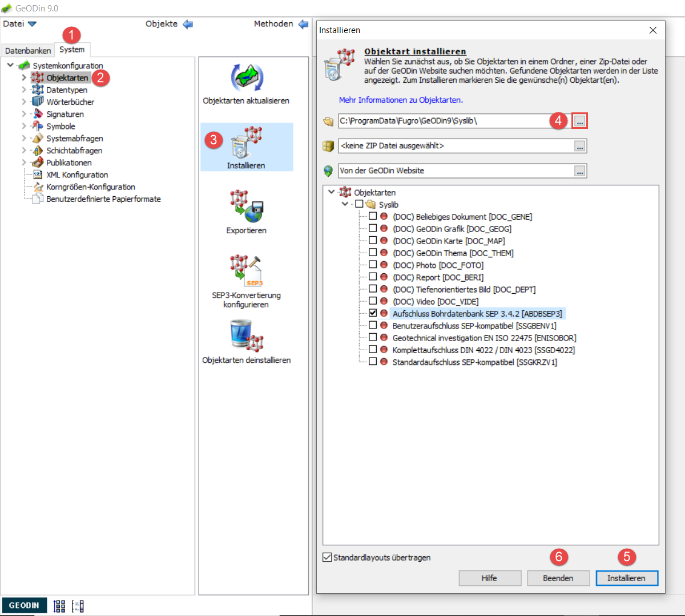Switch to the Datenbanken tab

[x=28, y=51]
